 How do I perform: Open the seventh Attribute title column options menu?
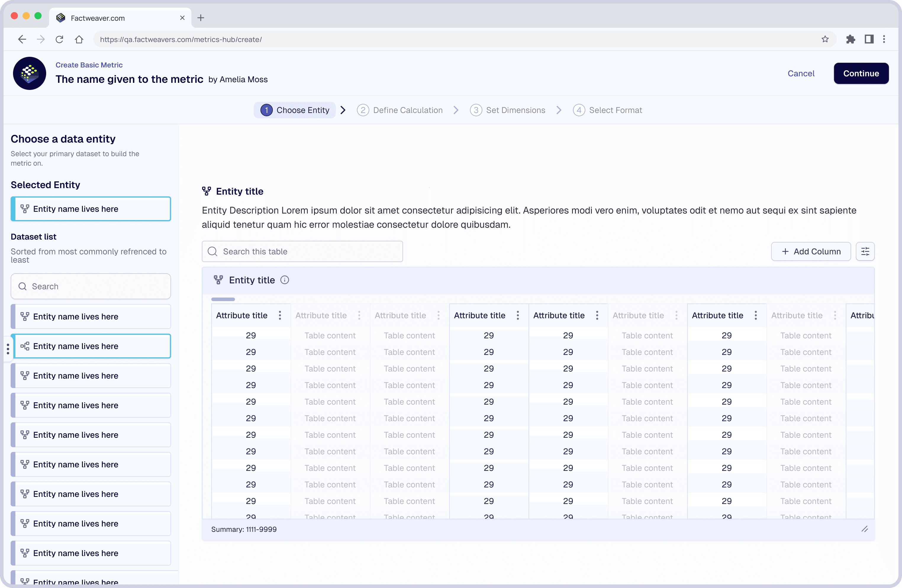(756, 315)
